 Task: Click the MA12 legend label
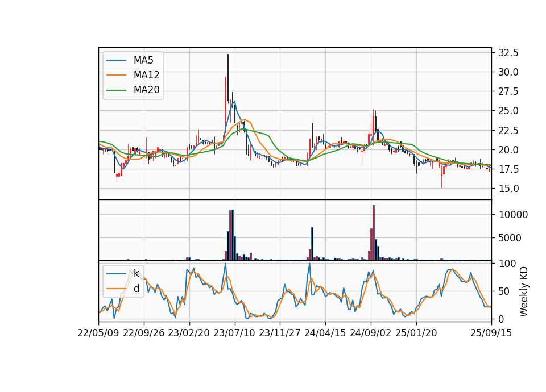click(146, 75)
